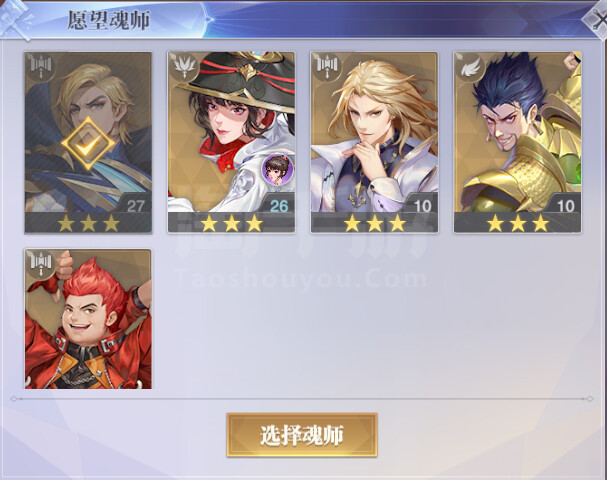
Task: Click level 10 badge on long-haired blonde card
Action: pos(422,205)
